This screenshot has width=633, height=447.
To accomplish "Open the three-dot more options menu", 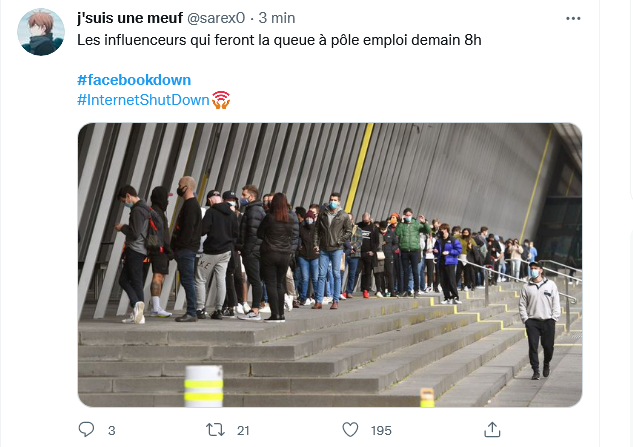I will (573, 18).
